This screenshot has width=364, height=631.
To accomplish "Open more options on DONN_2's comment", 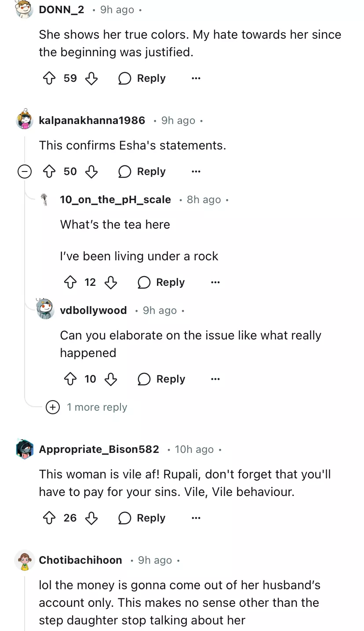I will pyautogui.click(x=196, y=79).
